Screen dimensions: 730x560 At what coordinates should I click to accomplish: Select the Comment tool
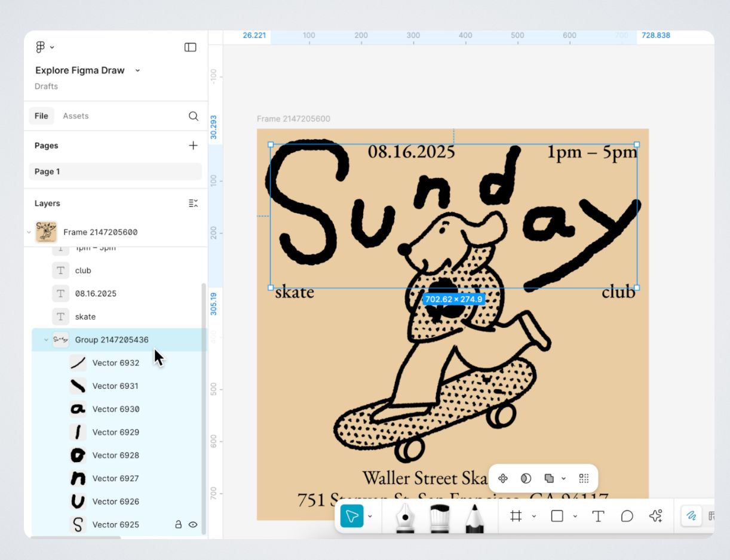click(627, 516)
